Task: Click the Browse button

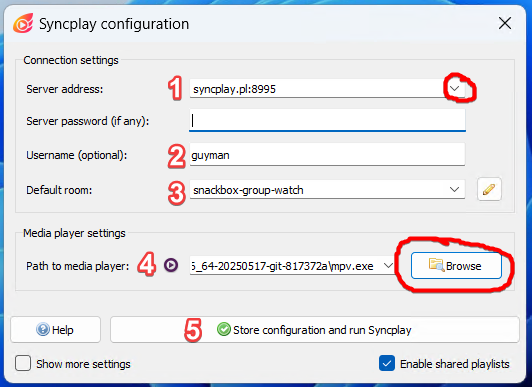Action: [x=456, y=266]
